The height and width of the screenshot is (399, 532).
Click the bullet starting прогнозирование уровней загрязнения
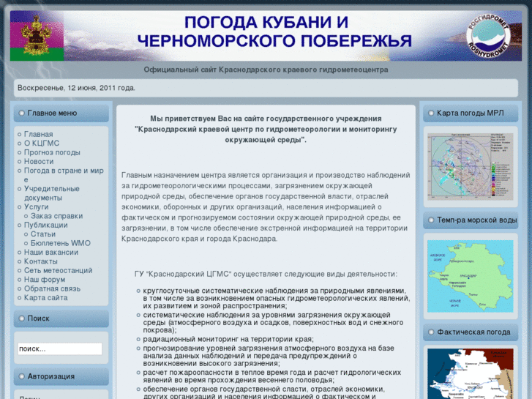click(269, 356)
